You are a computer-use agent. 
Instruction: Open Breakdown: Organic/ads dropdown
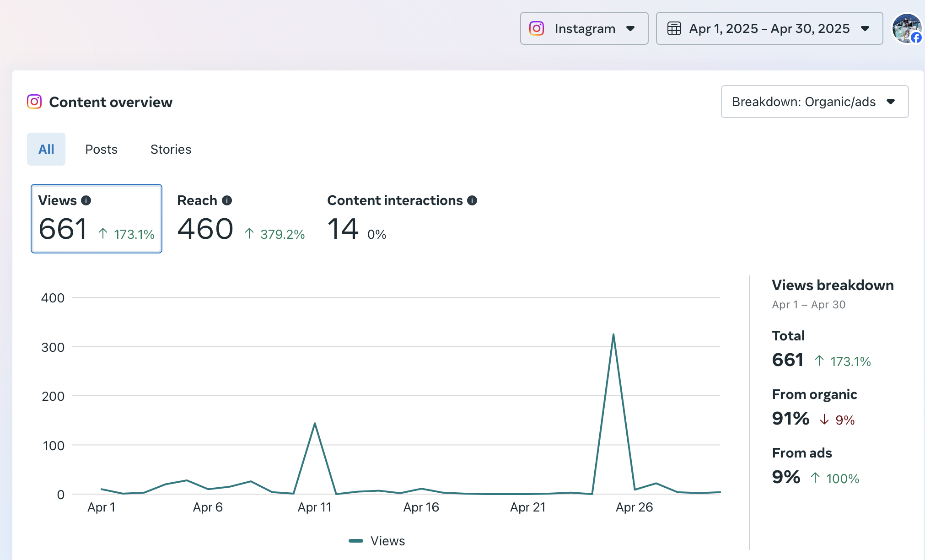tap(814, 102)
